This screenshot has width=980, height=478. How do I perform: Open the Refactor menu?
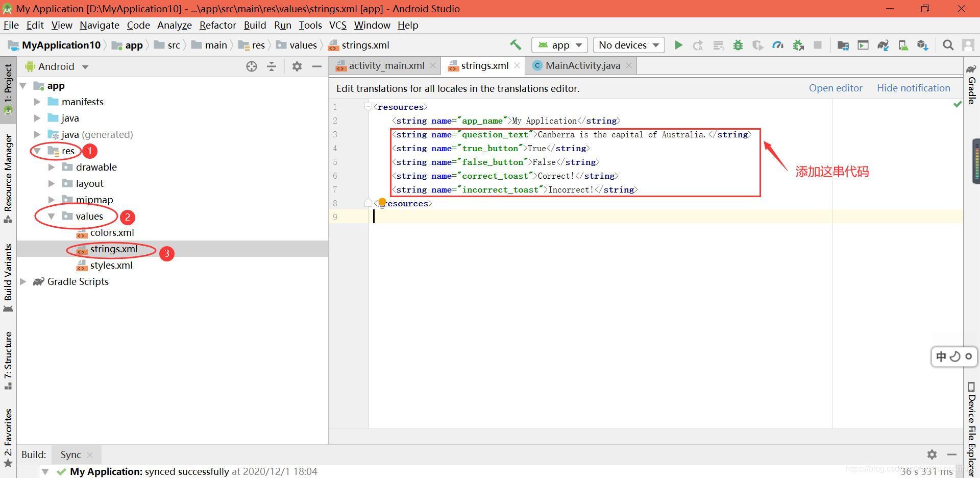point(217,25)
